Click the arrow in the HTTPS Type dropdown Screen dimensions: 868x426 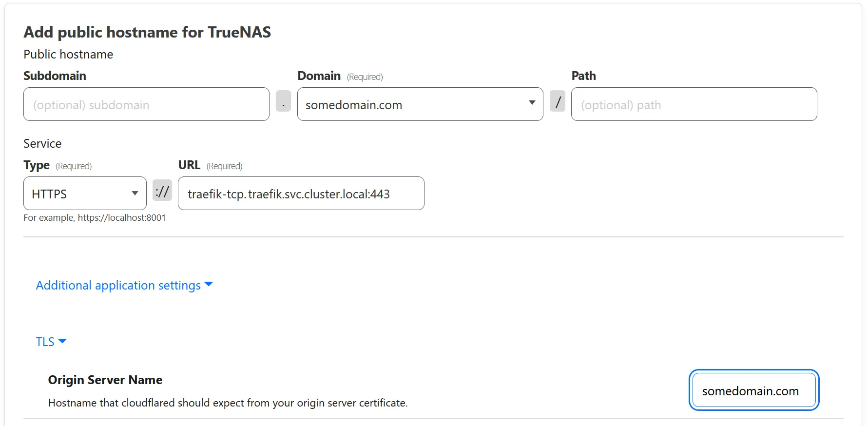point(135,194)
